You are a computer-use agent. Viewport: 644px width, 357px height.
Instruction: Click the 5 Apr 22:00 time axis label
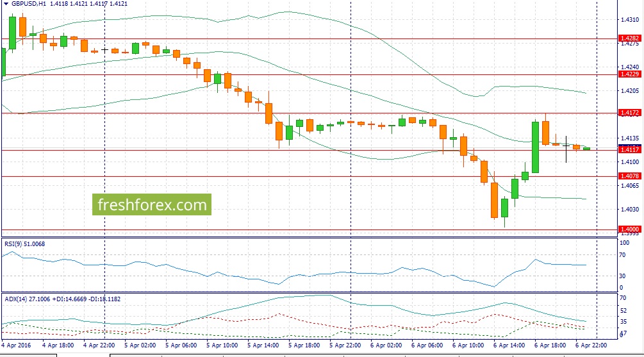(x=345, y=345)
